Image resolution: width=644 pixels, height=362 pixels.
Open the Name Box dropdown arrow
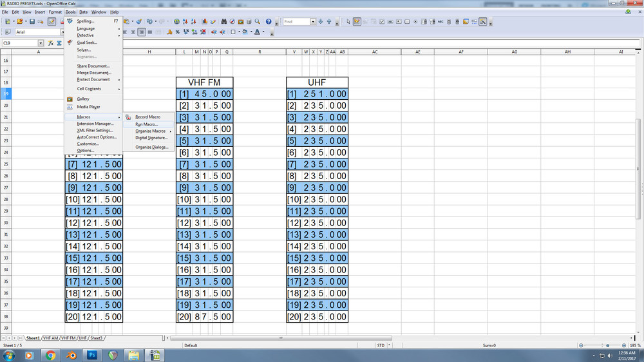pyautogui.click(x=41, y=43)
